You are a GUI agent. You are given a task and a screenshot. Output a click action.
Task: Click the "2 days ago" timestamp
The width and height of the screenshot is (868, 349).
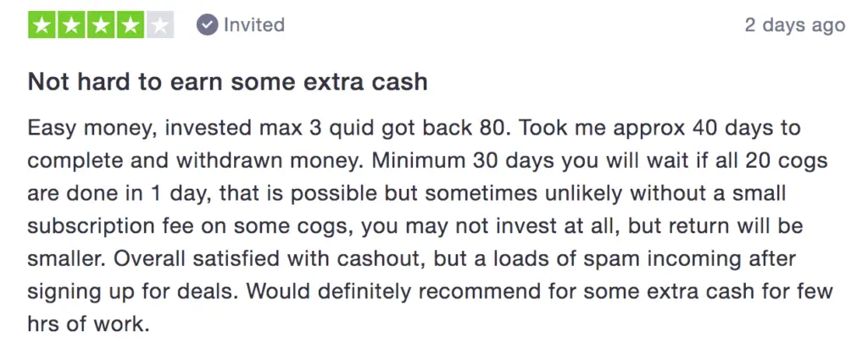point(795,25)
